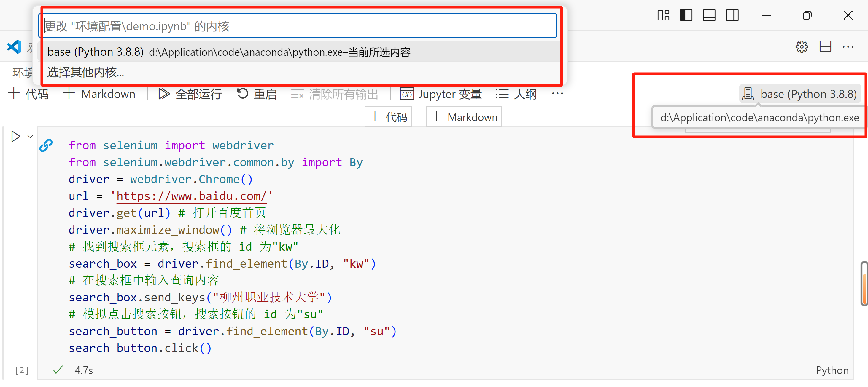Restart the kernel with 重启

pyautogui.click(x=257, y=94)
